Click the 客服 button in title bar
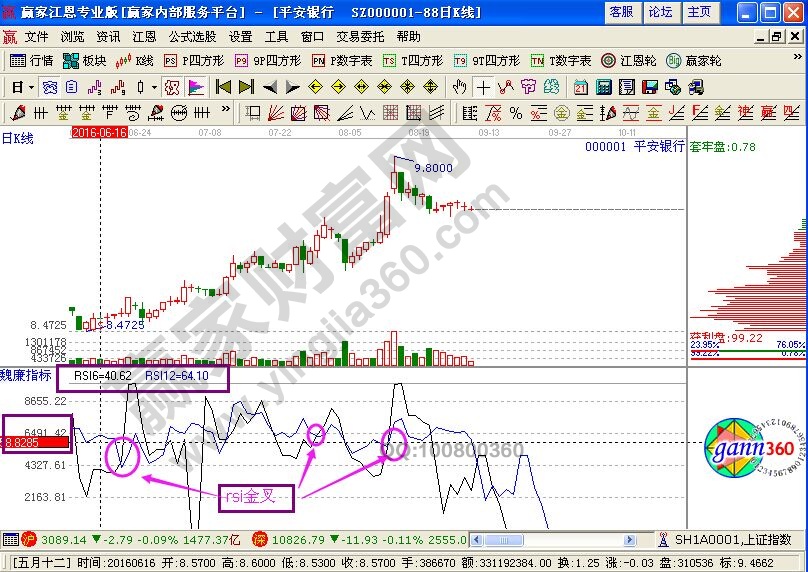Screen dimensions: 808x572 (x=621, y=12)
